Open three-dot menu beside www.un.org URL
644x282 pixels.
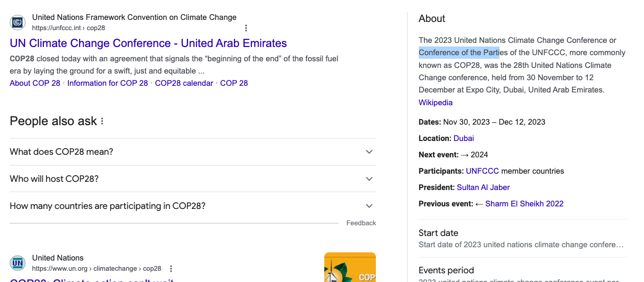[171, 269]
